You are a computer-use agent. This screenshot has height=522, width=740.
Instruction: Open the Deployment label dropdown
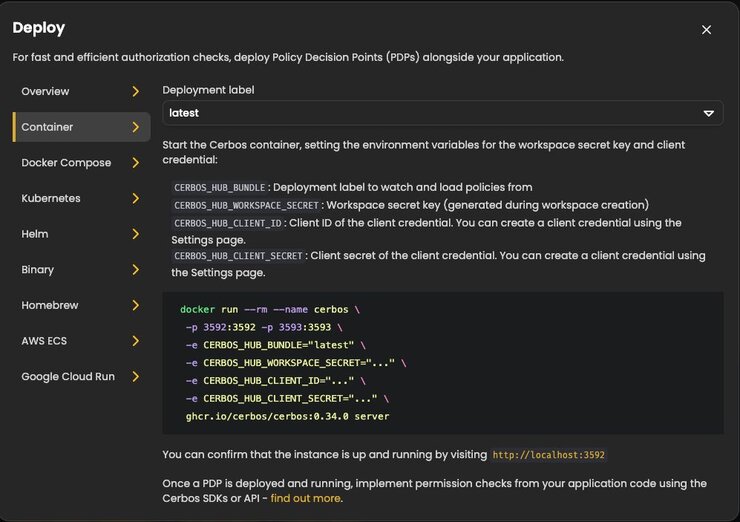pyautogui.click(x=443, y=113)
